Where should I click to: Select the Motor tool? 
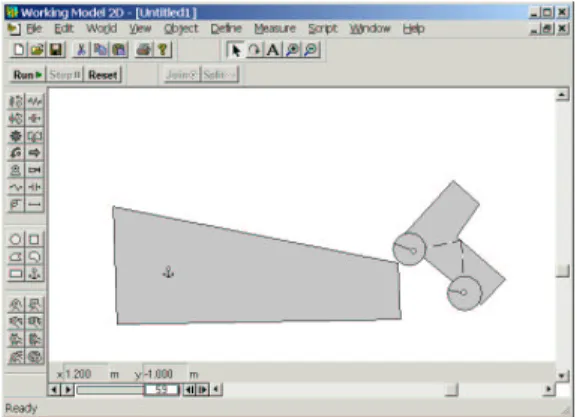point(16,170)
